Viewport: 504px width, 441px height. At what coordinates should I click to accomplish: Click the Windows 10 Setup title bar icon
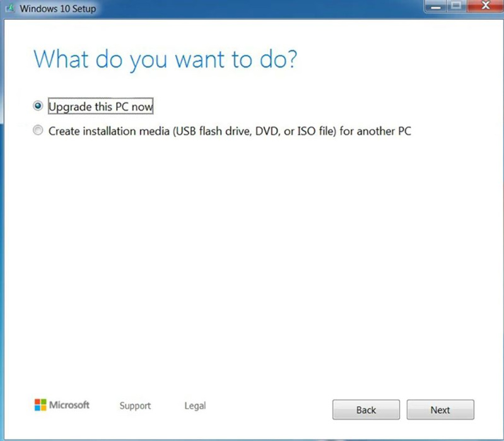point(10,8)
